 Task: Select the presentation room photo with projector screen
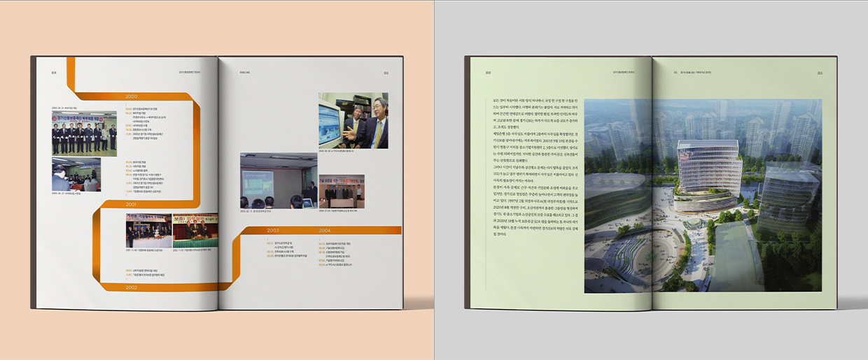coord(279,181)
